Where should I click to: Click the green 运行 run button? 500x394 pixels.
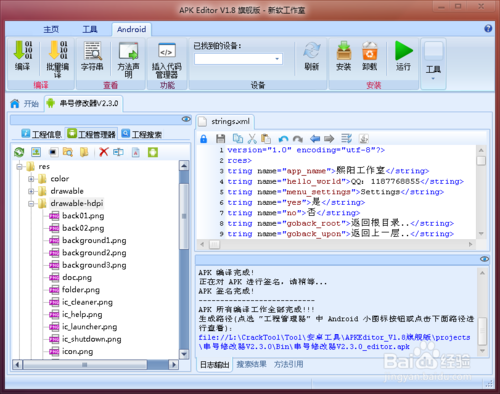[404, 50]
